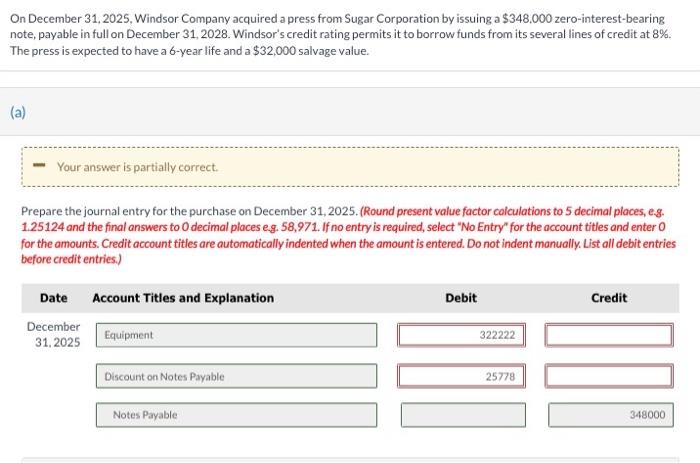
Task: Select the Notes Payable credit amount 348000
Action: point(611,415)
